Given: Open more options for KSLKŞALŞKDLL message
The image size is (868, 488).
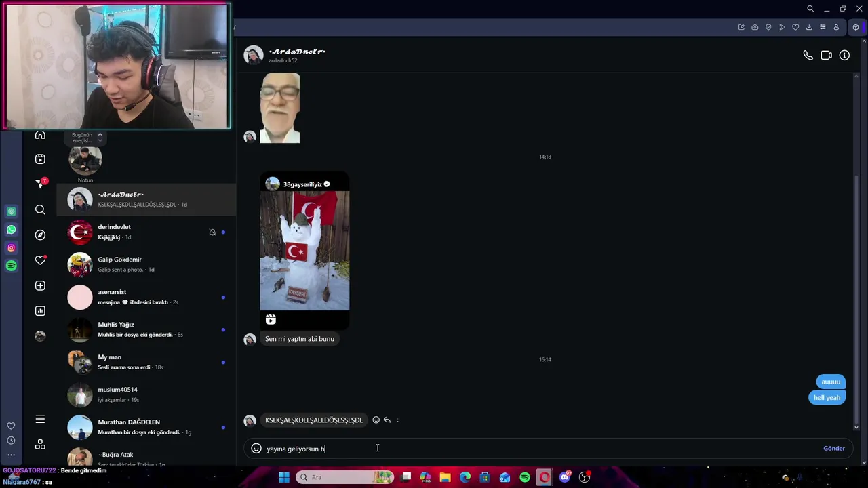Looking at the screenshot, I should point(397,420).
